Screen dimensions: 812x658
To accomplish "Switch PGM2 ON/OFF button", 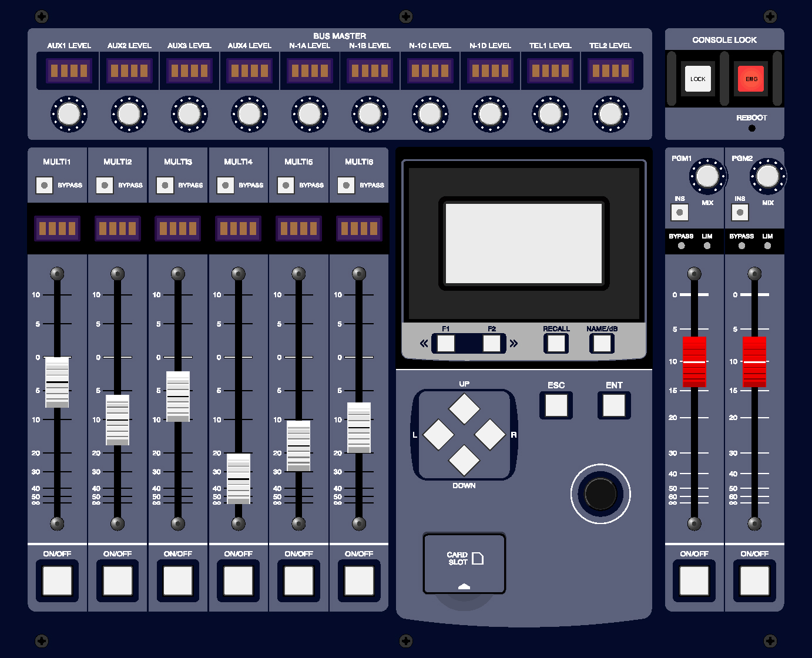I will 754,581.
